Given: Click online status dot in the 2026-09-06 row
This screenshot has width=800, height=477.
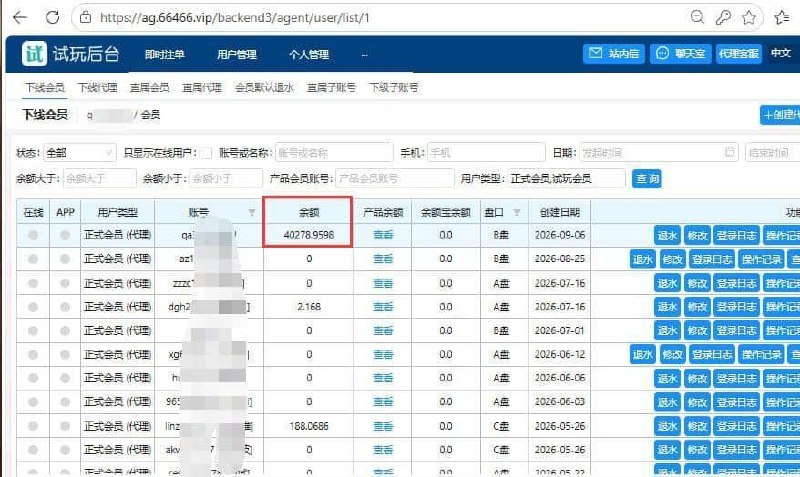Looking at the screenshot, I should tap(33, 235).
